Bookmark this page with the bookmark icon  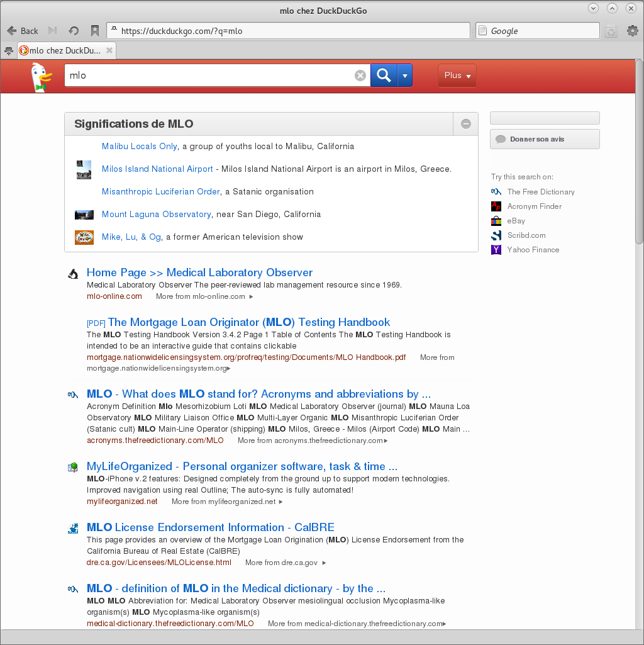pyautogui.click(x=94, y=31)
